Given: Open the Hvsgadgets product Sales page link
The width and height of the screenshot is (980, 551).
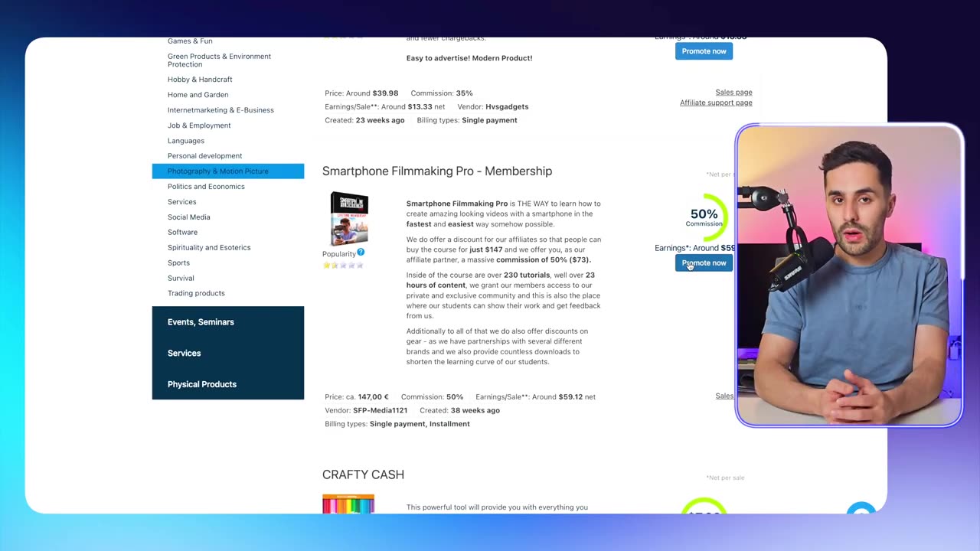Looking at the screenshot, I should coord(733,92).
